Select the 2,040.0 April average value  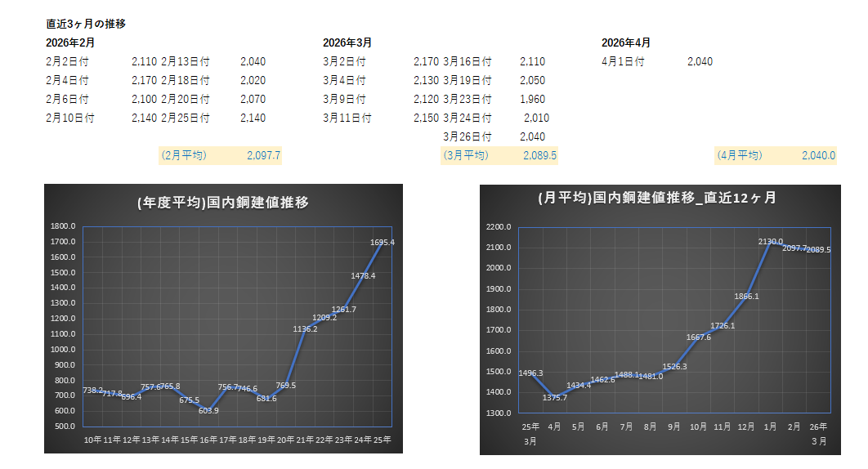(x=818, y=155)
